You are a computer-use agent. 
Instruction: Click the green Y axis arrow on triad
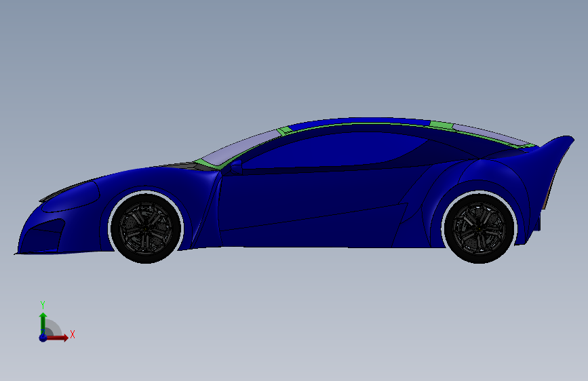(43, 323)
